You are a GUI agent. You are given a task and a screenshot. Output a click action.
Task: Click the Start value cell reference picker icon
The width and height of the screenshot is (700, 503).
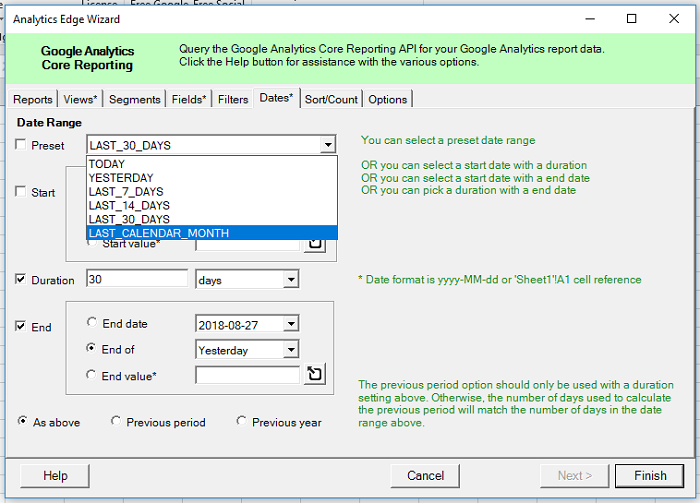tap(315, 245)
